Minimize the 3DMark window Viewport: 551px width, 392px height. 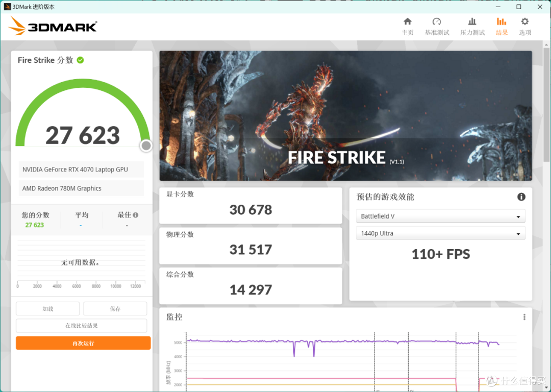tap(498, 7)
